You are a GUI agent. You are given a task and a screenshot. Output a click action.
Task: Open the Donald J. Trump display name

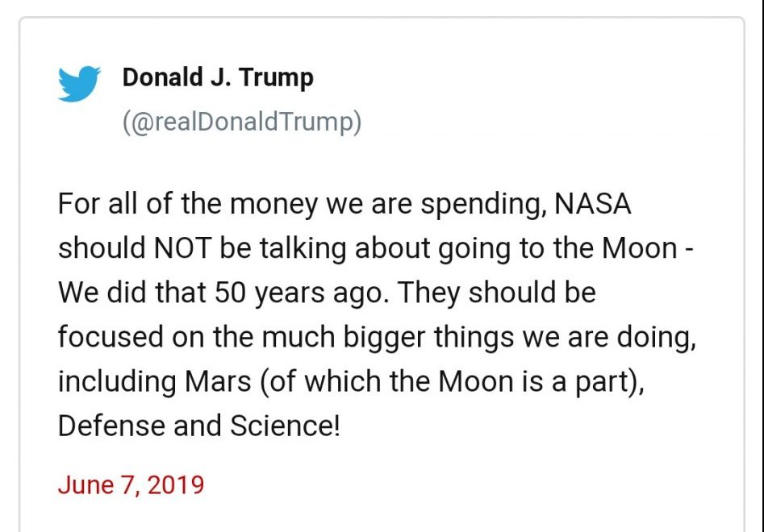point(218,78)
